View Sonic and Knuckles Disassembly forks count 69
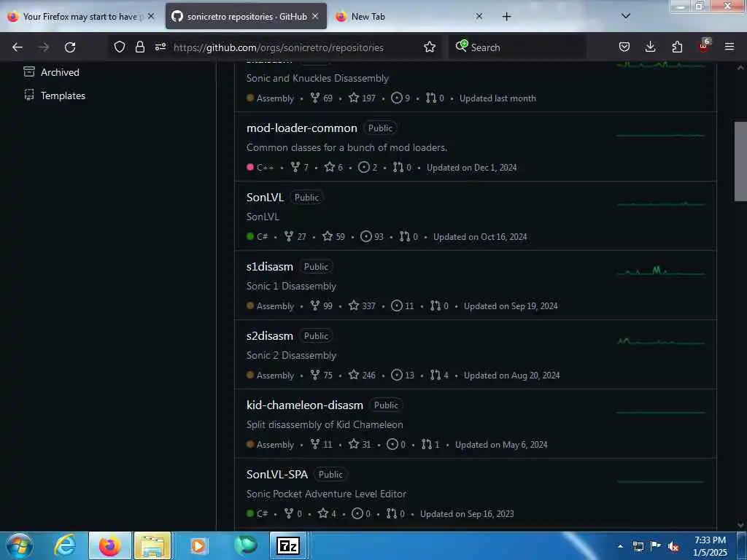747x560 pixels. coord(322,98)
